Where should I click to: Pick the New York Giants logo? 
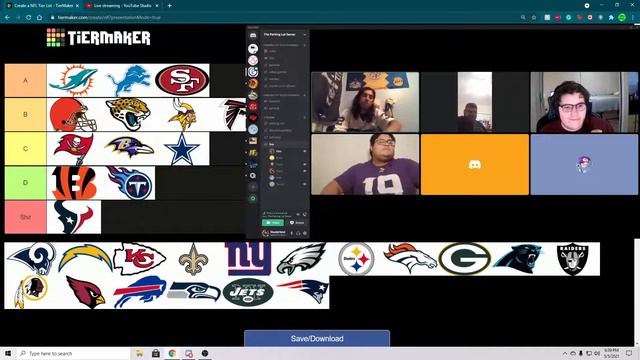tap(248, 259)
